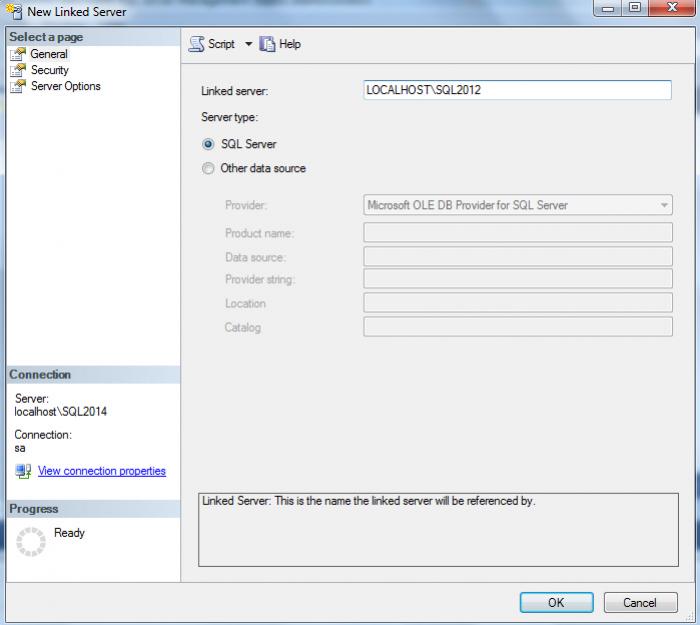
Task: Click the 'sa' connection text
Action: (20, 448)
